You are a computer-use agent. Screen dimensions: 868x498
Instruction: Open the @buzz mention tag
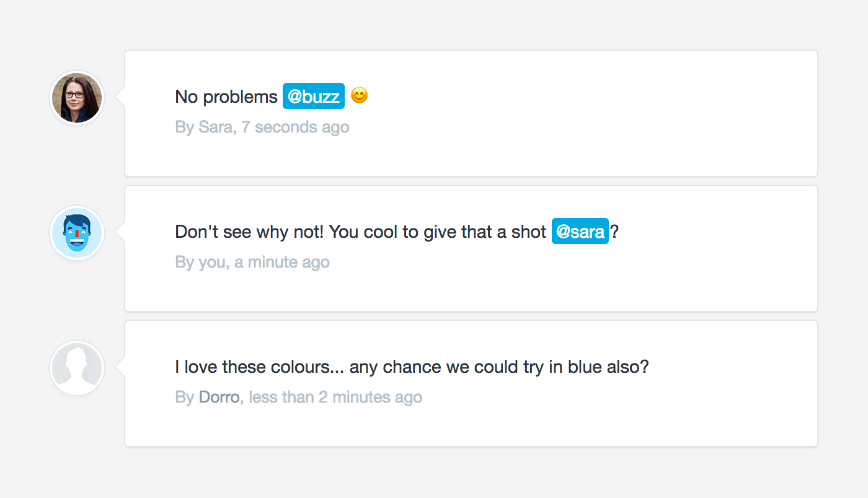(x=313, y=97)
